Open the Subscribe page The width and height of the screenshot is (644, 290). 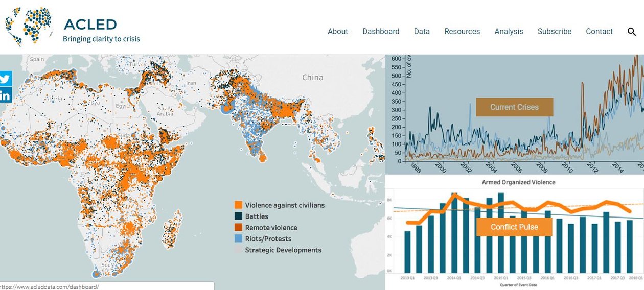point(554,32)
